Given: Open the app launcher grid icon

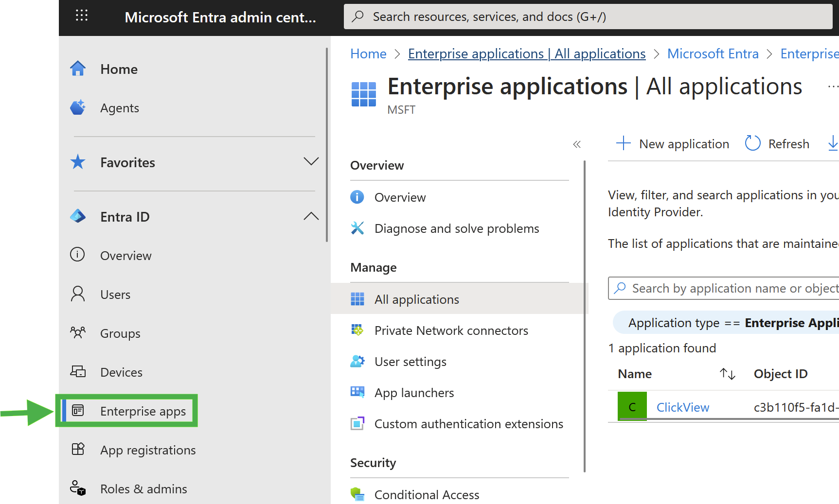Looking at the screenshot, I should click(x=82, y=16).
